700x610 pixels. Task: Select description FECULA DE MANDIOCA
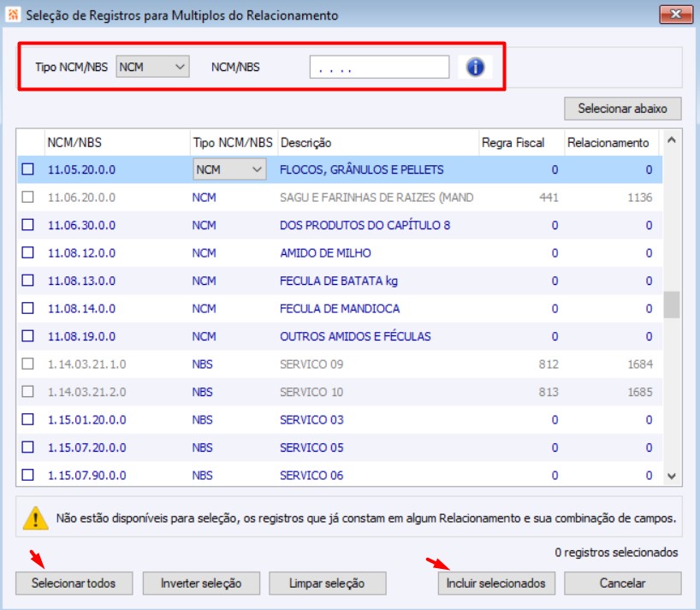coord(340,308)
